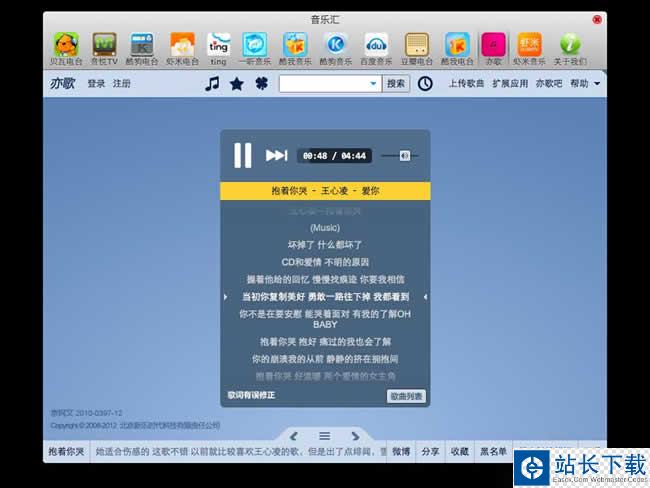Image resolution: width=650 pixels, height=488 pixels.
Task: Click the music note icon
Action: 212,84
